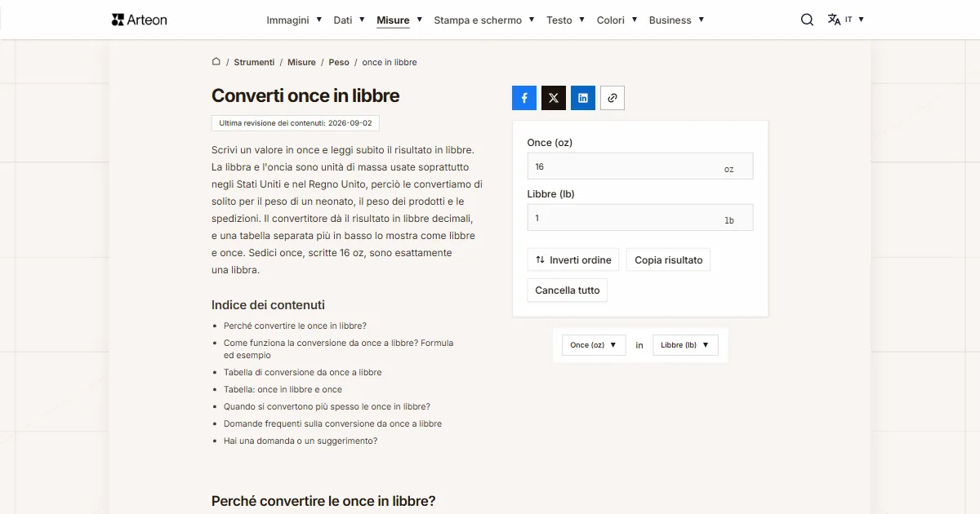This screenshot has height=514, width=980.
Task: Focus the Once (oz) input field
Action: pos(640,166)
